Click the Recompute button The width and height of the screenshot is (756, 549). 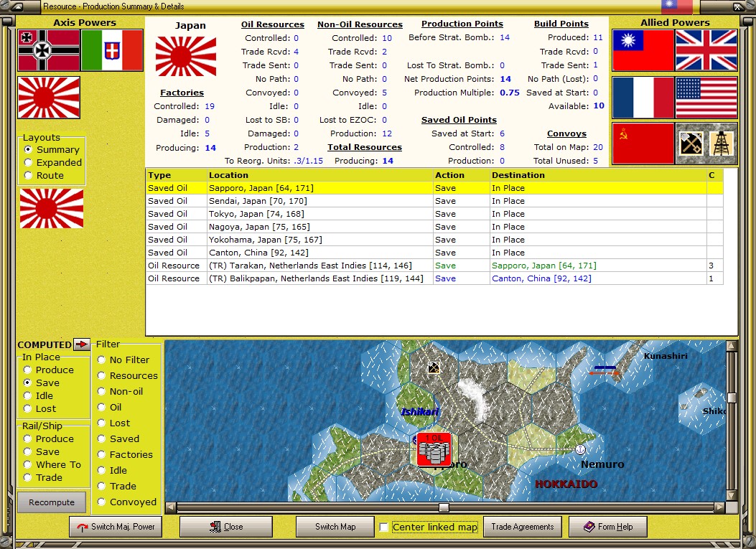(x=52, y=502)
